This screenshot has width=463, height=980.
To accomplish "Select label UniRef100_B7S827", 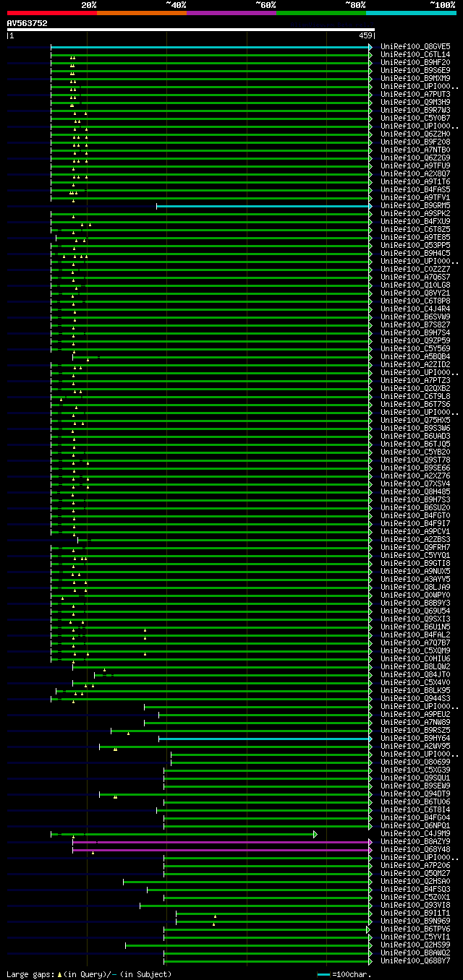I will click(x=415, y=324).
